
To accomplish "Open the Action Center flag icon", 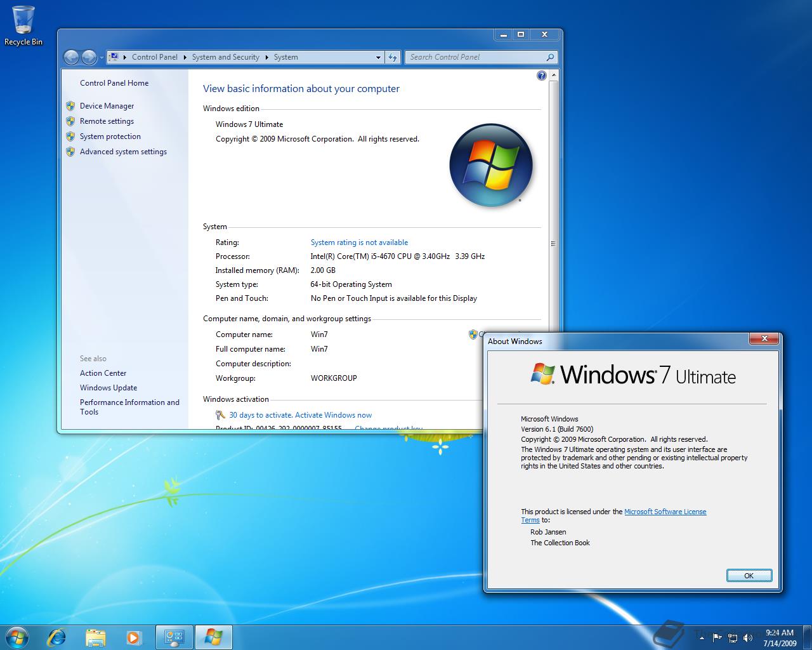I will tap(717, 638).
